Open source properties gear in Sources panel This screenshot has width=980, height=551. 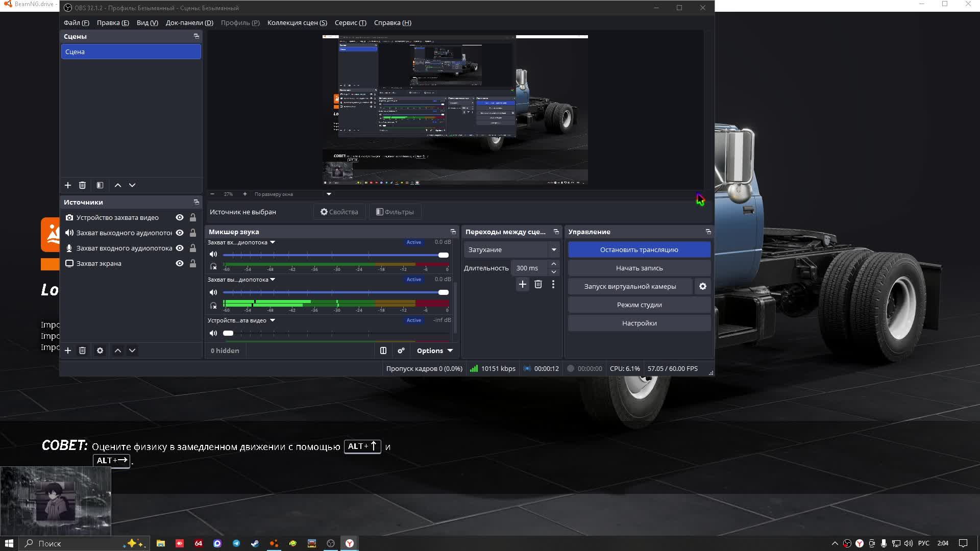pyautogui.click(x=100, y=350)
